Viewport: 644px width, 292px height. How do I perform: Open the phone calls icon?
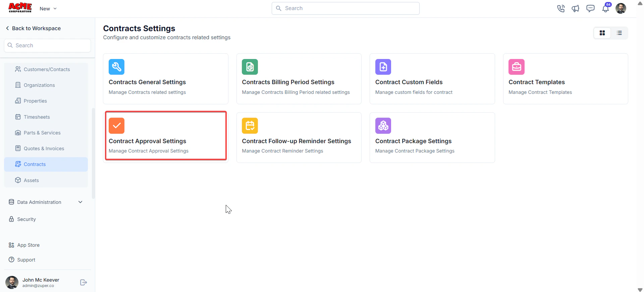[x=561, y=8]
